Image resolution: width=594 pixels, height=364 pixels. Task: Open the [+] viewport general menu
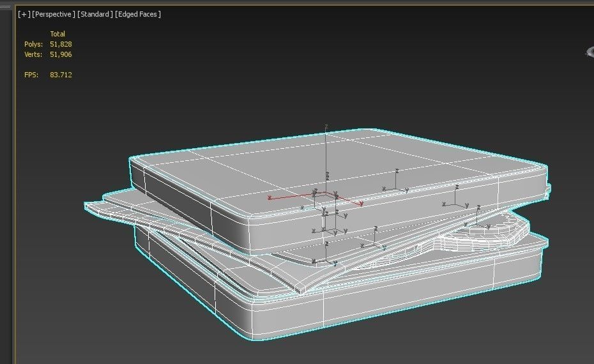24,14
